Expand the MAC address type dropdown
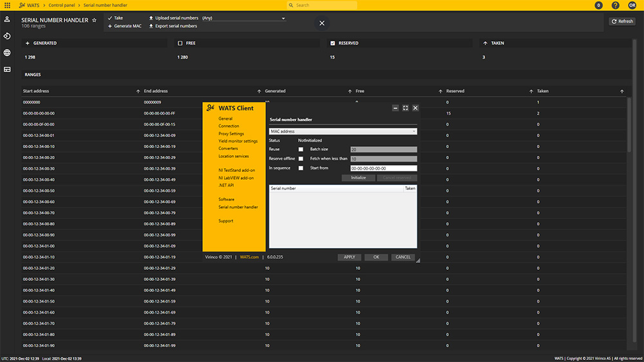Screen dimensions: 644x362 (x=343, y=131)
